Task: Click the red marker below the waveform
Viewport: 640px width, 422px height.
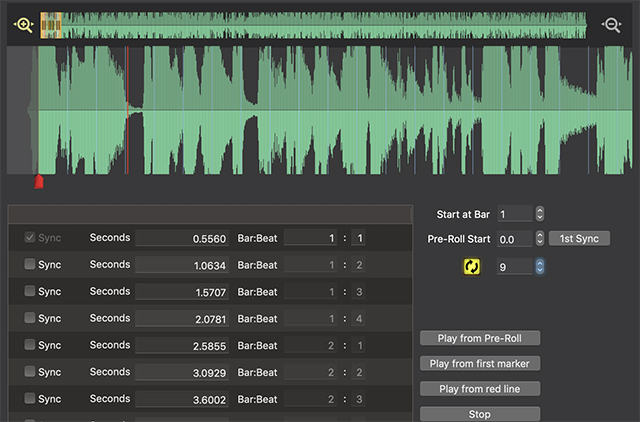Action: coord(39,181)
